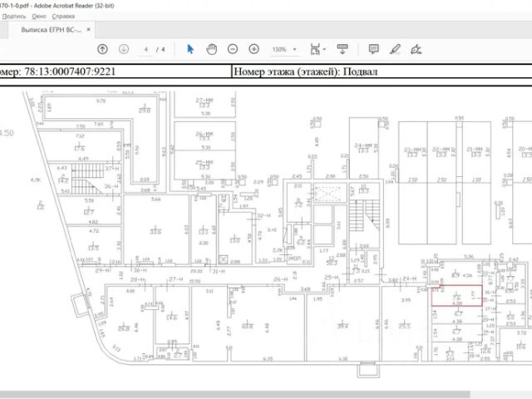Click parking space label 27-ММ
This screenshot has height=399, width=532.
pos(204,101)
